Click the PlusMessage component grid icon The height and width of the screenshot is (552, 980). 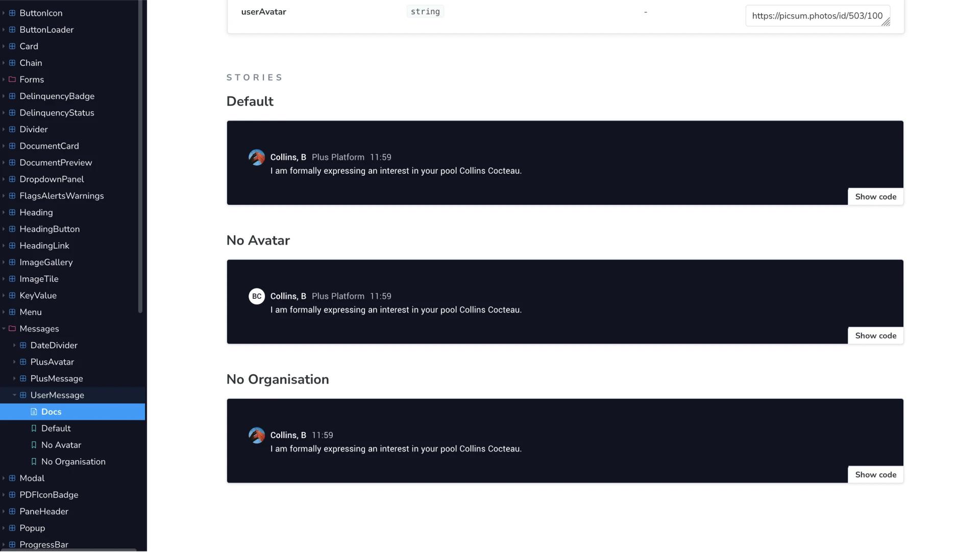click(x=23, y=378)
